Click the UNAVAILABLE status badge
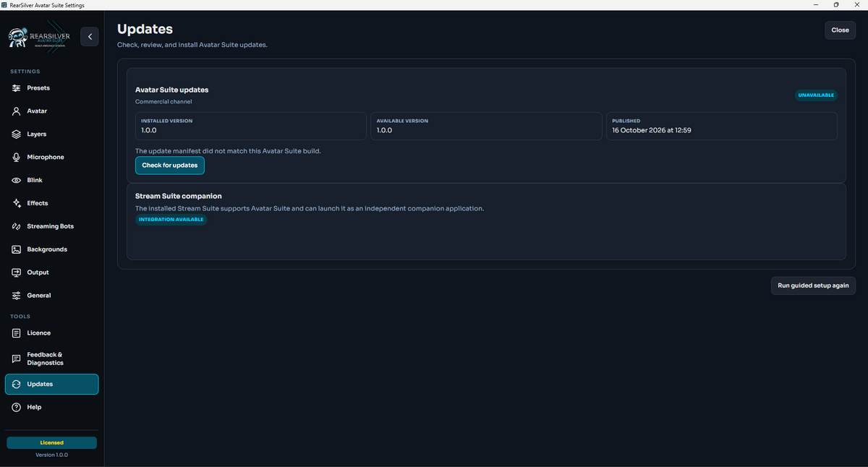 click(816, 95)
